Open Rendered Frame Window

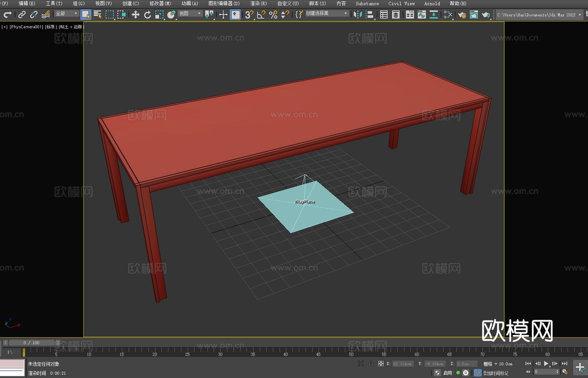click(x=474, y=14)
